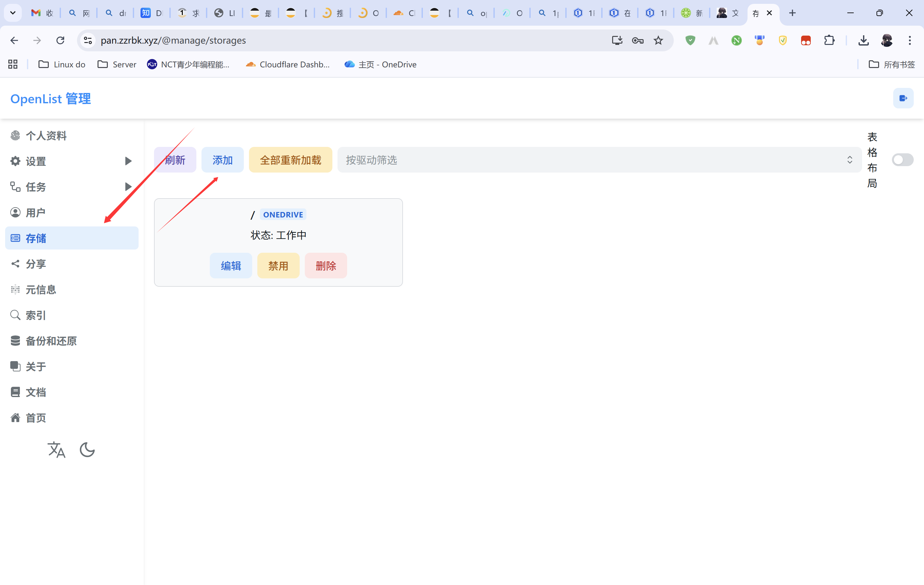
Task: Click the browser downloads icon
Action: (863, 40)
